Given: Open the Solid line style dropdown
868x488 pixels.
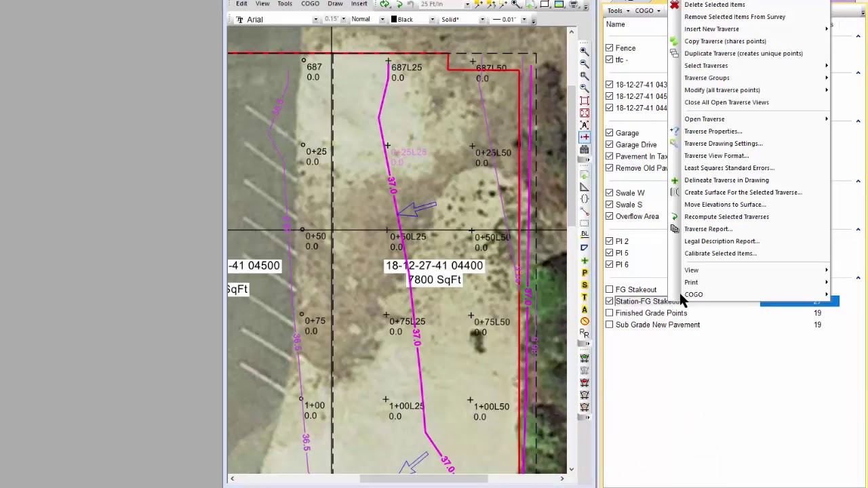Looking at the screenshot, I should pos(482,20).
